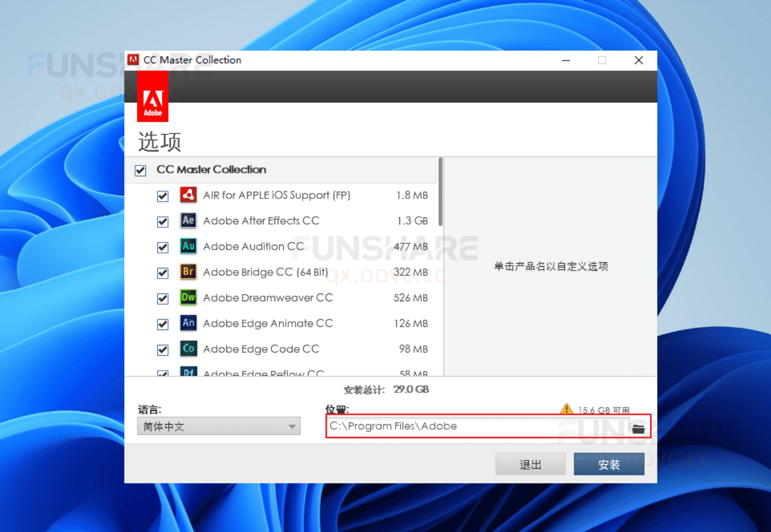The width and height of the screenshot is (771, 532).
Task: Click the low disk space warning icon
Action: pos(566,409)
